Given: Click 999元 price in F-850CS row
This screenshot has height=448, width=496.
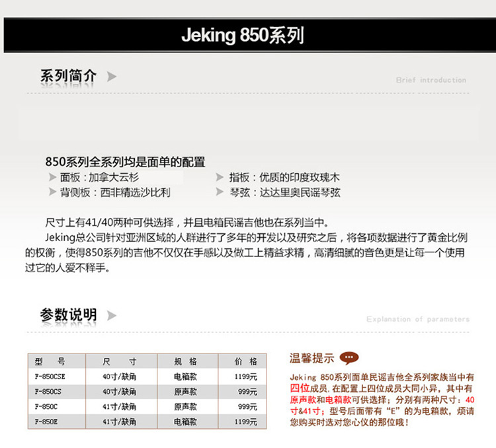Looking at the screenshot, I should click(248, 392).
